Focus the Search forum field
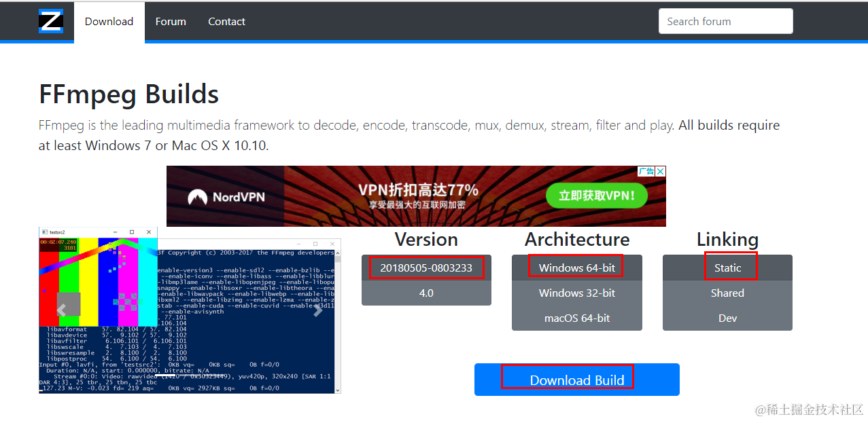The height and width of the screenshot is (421, 868). point(725,21)
